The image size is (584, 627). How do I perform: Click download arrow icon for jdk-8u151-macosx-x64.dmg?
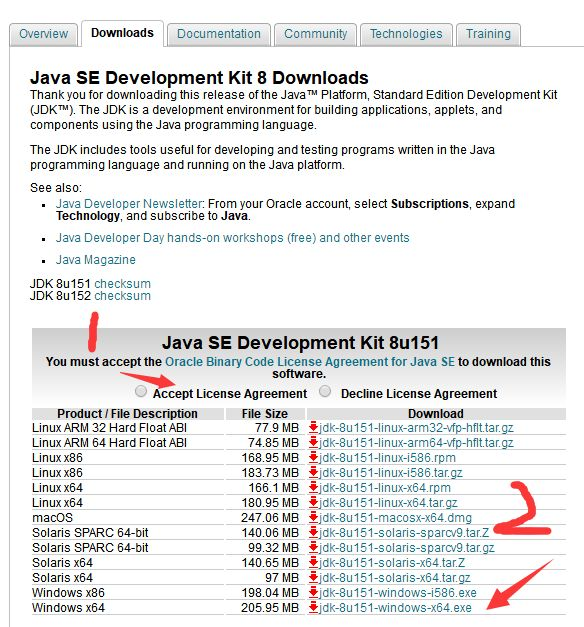coord(313,517)
